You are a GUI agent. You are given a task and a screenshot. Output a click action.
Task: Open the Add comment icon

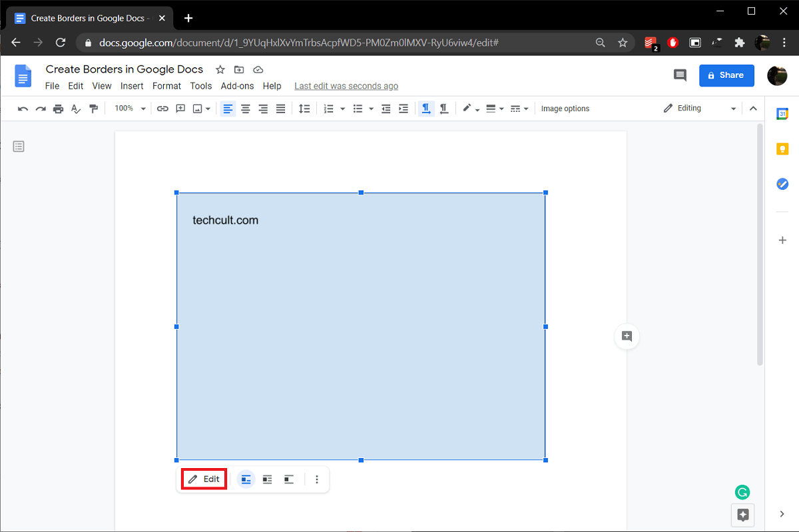[x=180, y=108]
